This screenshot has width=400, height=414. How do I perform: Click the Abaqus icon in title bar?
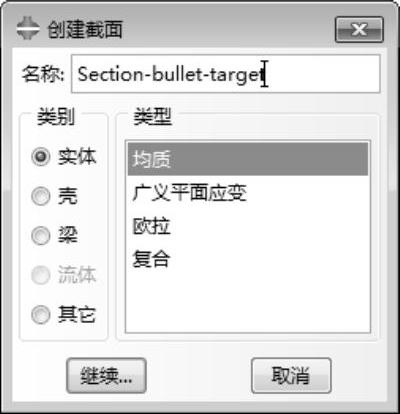28,29
